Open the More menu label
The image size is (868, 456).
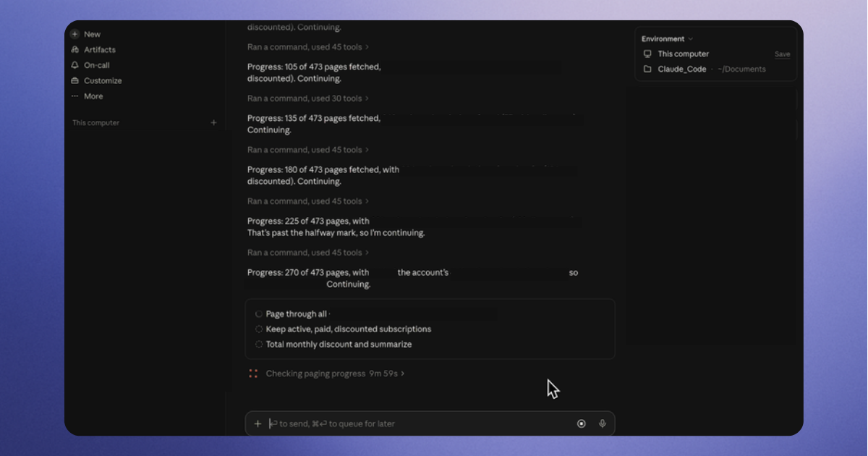pyautogui.click(x=93, y=96)
